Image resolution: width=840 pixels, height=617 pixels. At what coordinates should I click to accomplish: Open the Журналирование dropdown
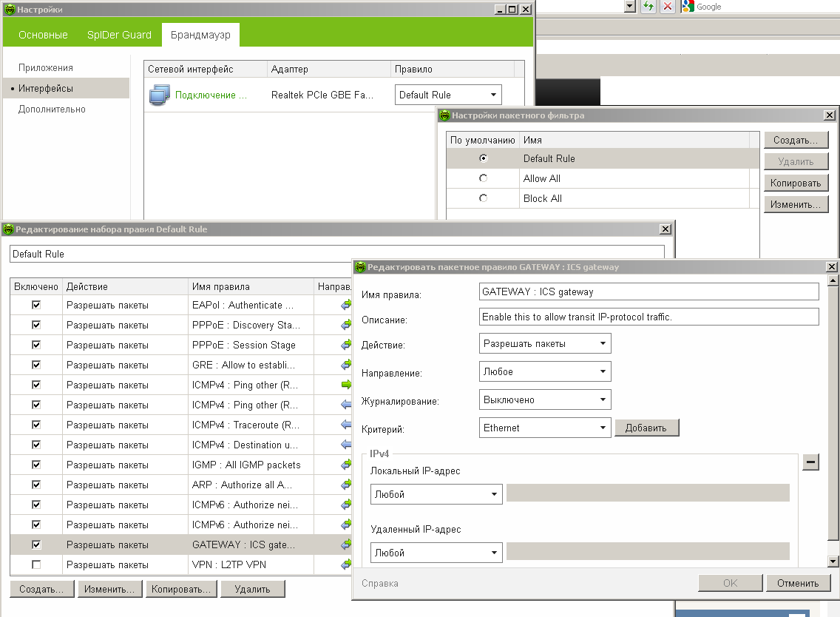[545, 399]
